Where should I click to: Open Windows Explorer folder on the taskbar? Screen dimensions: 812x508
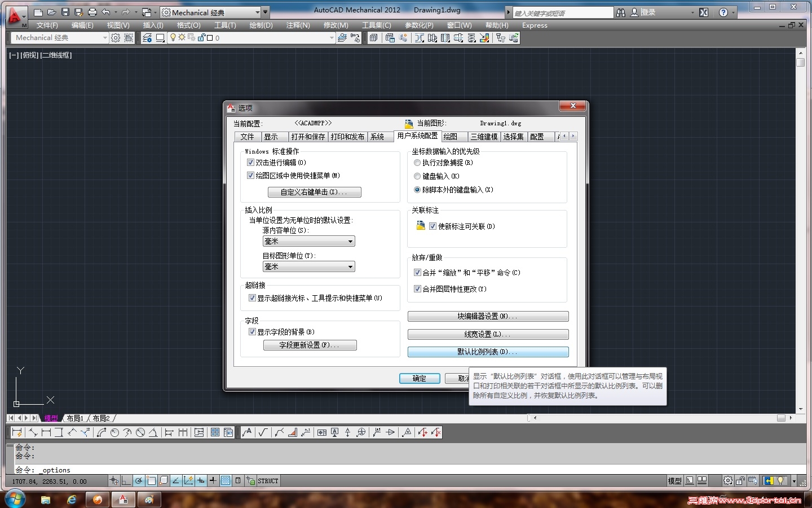pos(46,500)
